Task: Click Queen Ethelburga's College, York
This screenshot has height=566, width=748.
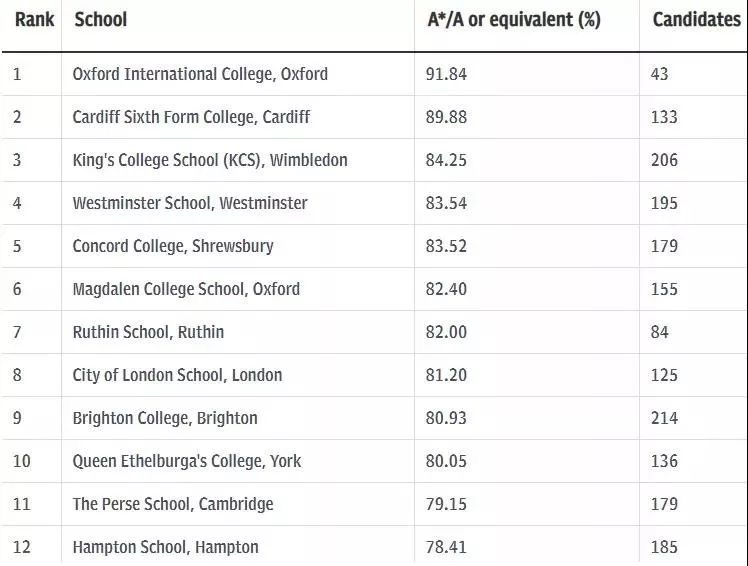Action: click(187, 461)
